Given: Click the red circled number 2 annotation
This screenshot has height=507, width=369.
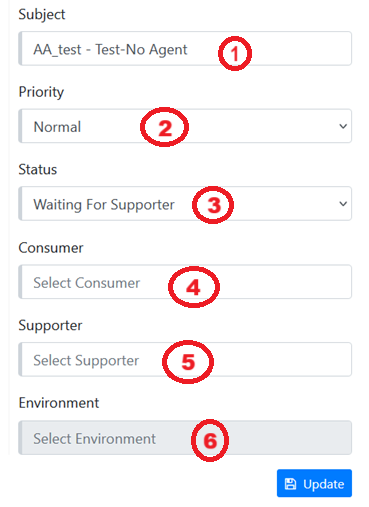Looking at the screenshot, I should click(x=165, y=127).
